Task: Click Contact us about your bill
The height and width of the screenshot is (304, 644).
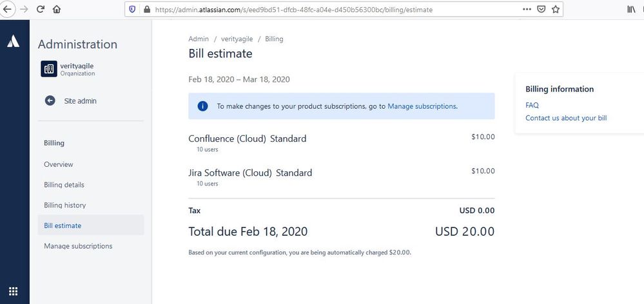Action: pyautogui.click(x=566, y=118)
